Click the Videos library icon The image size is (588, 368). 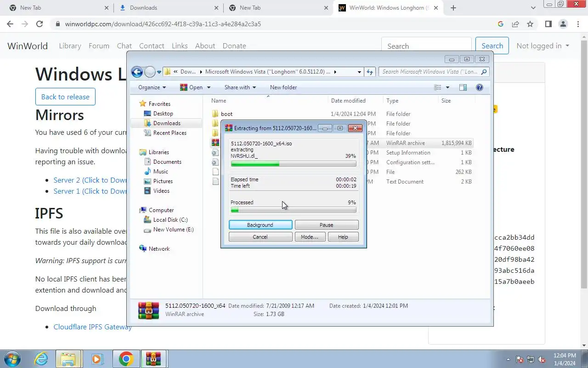147,191
